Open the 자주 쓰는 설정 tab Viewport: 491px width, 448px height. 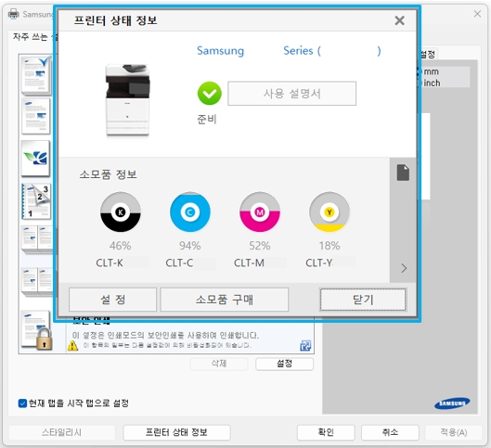33,36
